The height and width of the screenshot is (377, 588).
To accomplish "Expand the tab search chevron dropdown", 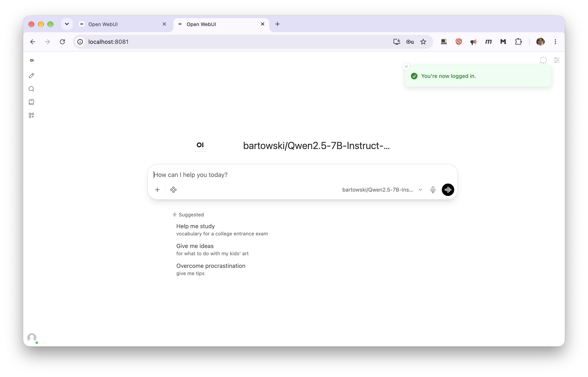I will click(67, 24).
